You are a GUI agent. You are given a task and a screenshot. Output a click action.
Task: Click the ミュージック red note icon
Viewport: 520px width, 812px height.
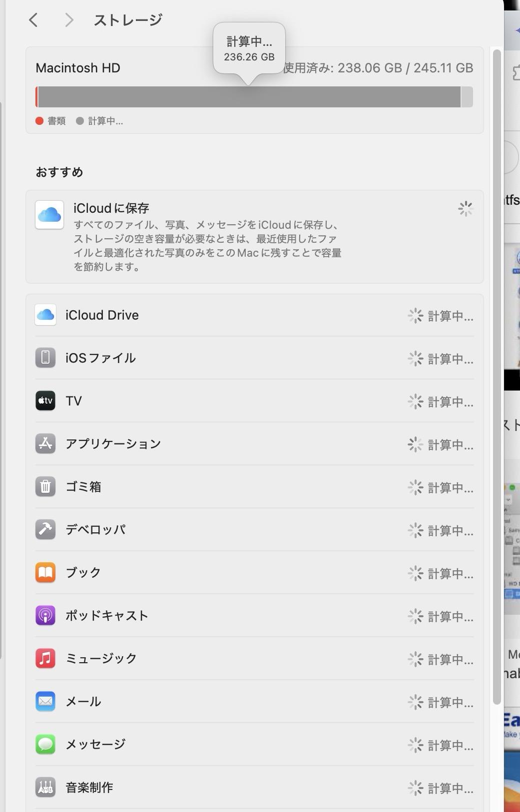(45, 658)
